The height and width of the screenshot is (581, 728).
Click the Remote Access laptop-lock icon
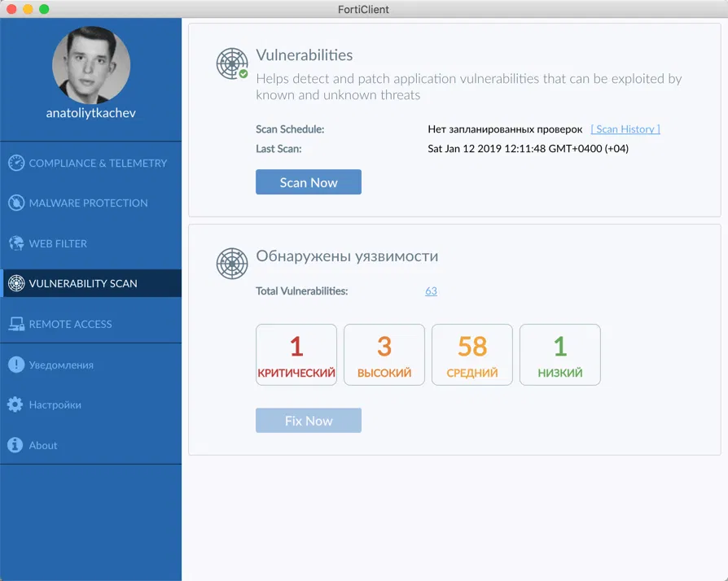tap(16, 324)
